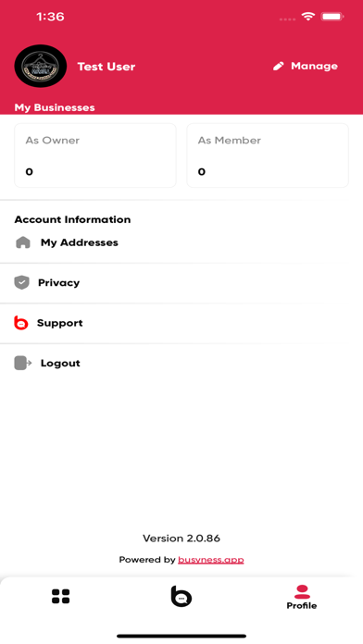Open the Support menu row
Screen dimensions: 363x644
point(181,323)
